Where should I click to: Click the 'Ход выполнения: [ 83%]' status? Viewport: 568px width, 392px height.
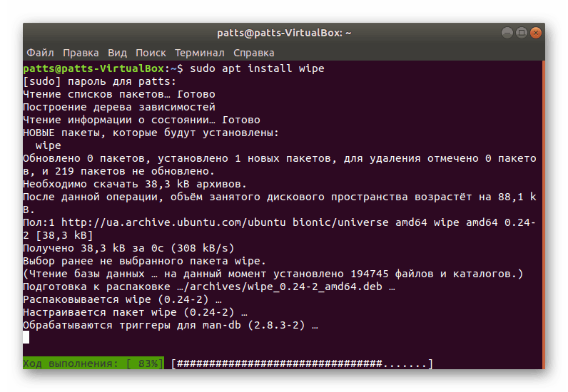point(93,363)
